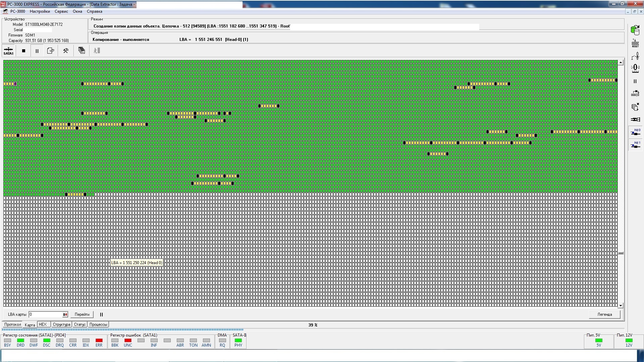Click the pause icon next to Перейти
The width and height of the screenshot is (644, 362).
tap(101, 314)
